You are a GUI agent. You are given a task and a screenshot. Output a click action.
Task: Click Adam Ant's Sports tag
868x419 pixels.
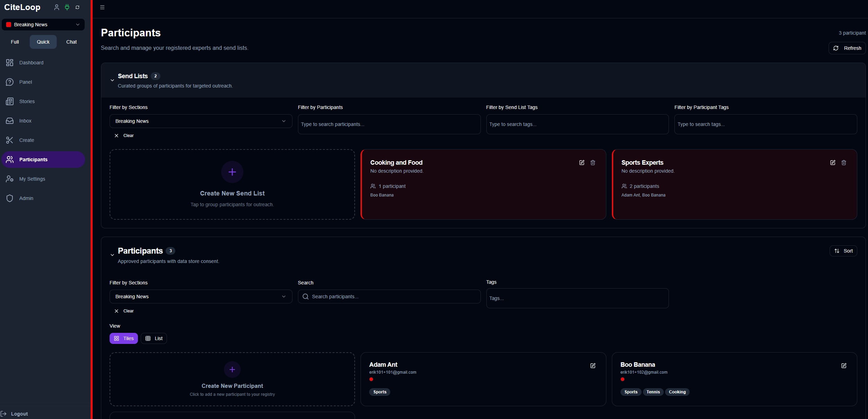click(x=380, y=392)
